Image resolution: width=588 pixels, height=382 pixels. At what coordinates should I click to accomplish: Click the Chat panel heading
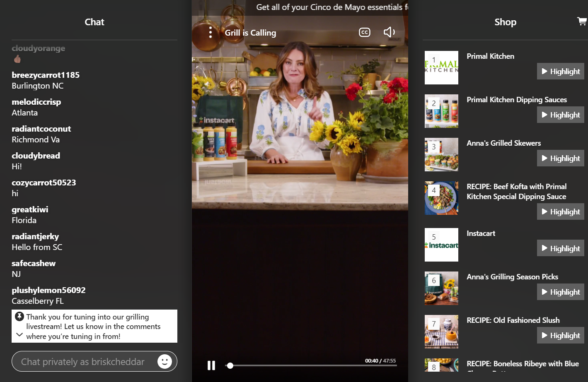tap(94, 22)
